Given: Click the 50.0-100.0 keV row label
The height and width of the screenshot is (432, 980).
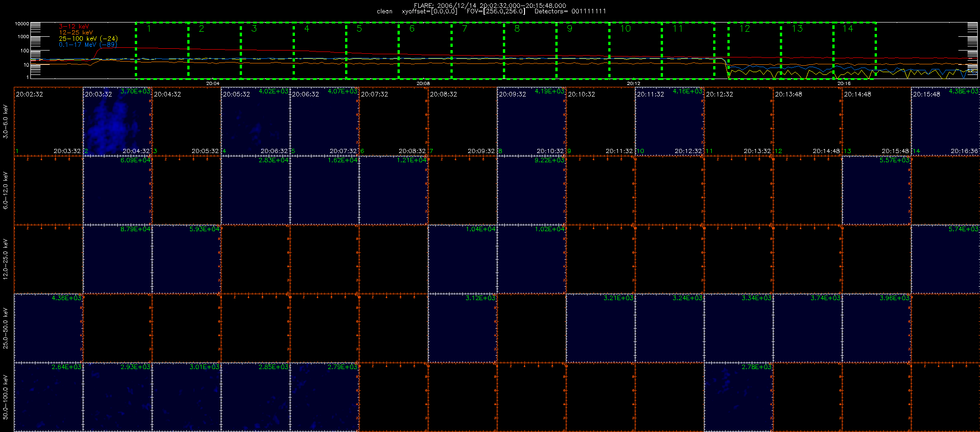Looking at the screenshot, I should [6, 397].
